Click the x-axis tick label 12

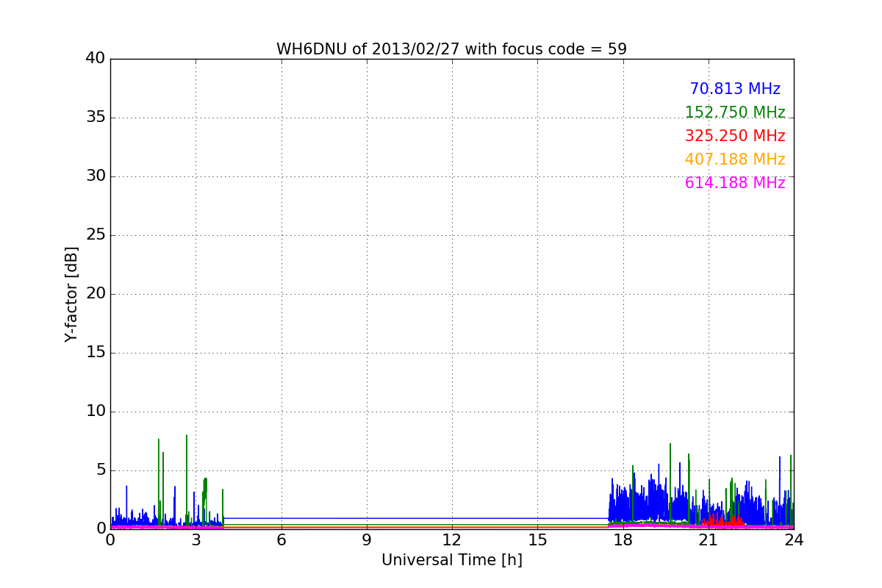click(x=452, y=539)
